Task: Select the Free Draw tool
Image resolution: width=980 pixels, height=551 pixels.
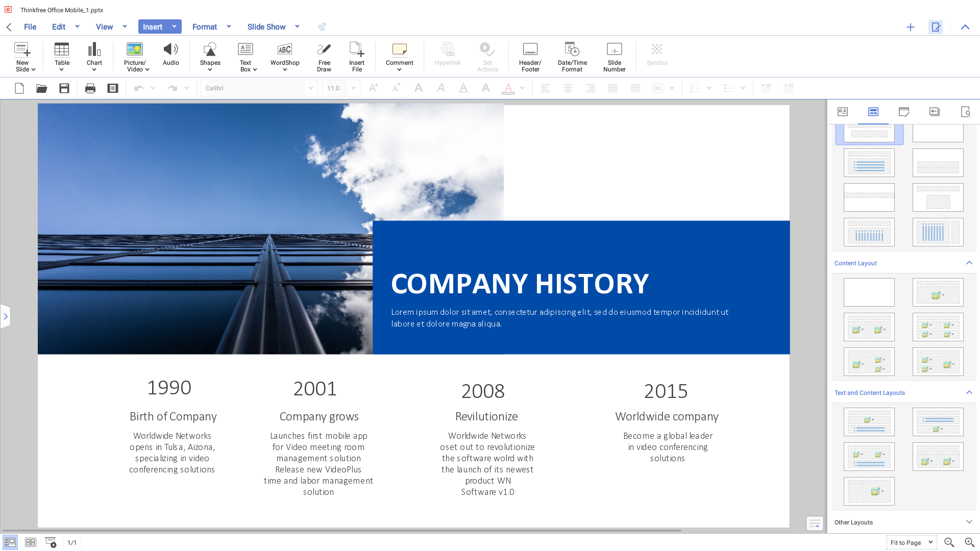Action: click(x=324, y=57)
